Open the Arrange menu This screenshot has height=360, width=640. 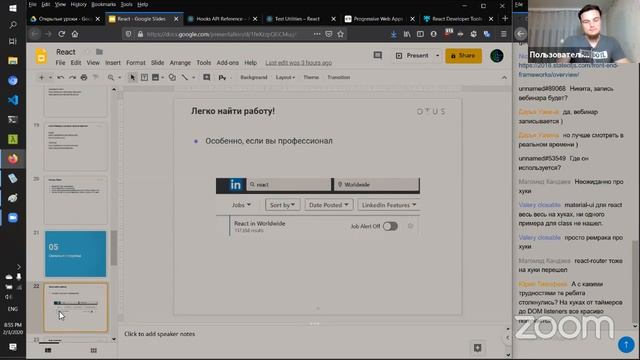tap(180, 62)
